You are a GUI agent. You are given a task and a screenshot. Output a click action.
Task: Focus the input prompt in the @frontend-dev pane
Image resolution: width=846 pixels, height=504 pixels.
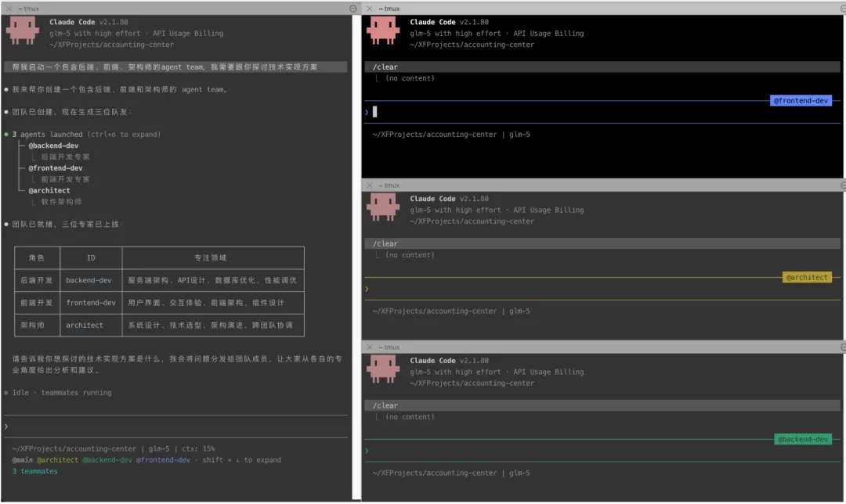[x=602, y=112]
